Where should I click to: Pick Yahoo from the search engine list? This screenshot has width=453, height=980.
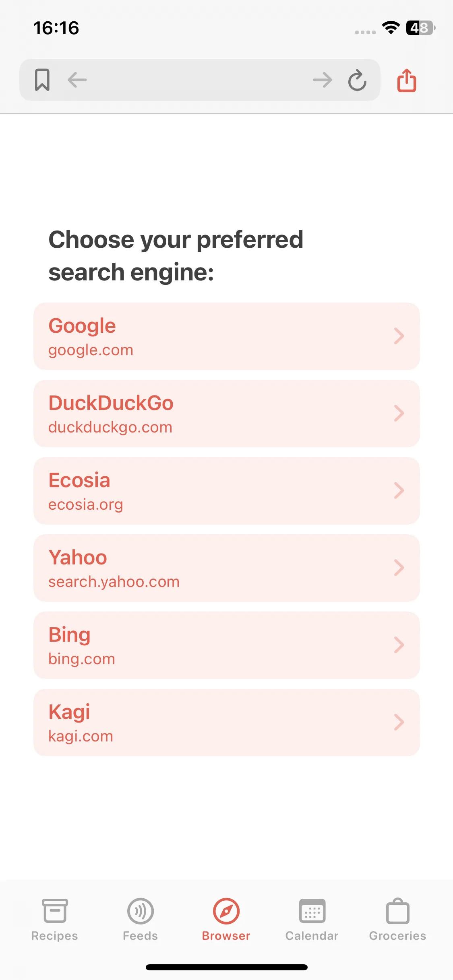pyautogui.click(x=227, y=568)
